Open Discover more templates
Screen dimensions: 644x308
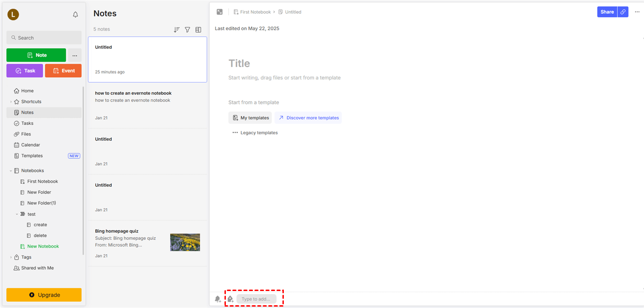pyautogui.click(x=308, y=118)
